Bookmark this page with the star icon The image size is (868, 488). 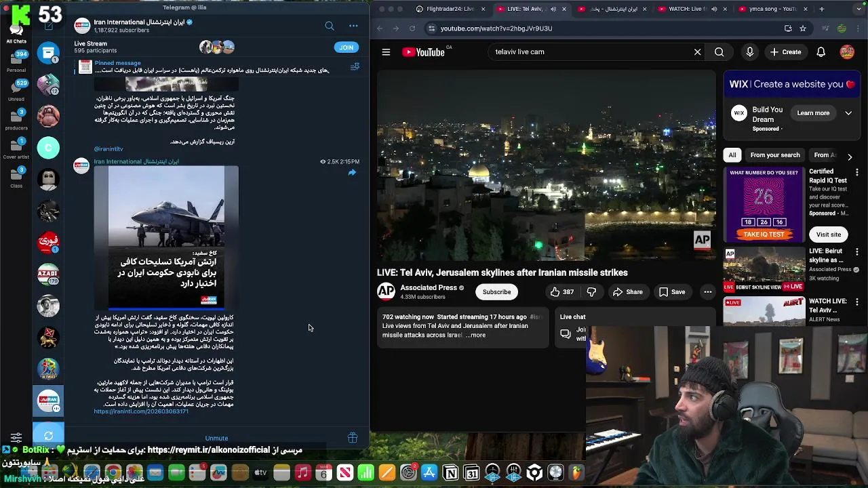tap(803, 28)
